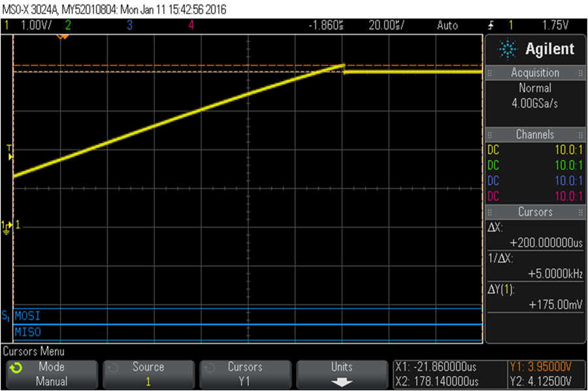Open the Channels sidebar panel header
This screenshot has width=588, height=391.
(x=535, y=134)
